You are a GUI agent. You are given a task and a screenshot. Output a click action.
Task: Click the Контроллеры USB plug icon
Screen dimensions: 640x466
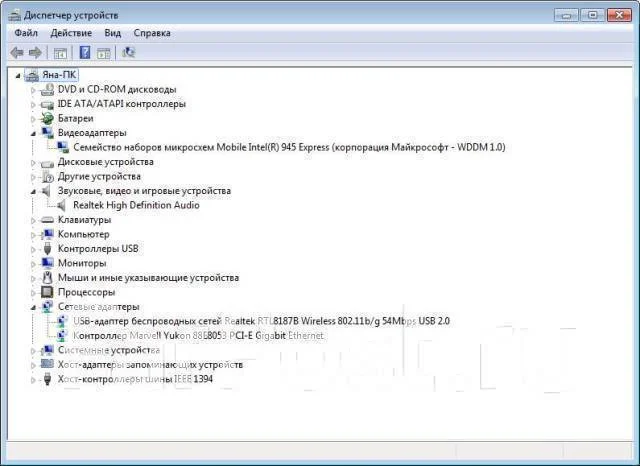47,249
